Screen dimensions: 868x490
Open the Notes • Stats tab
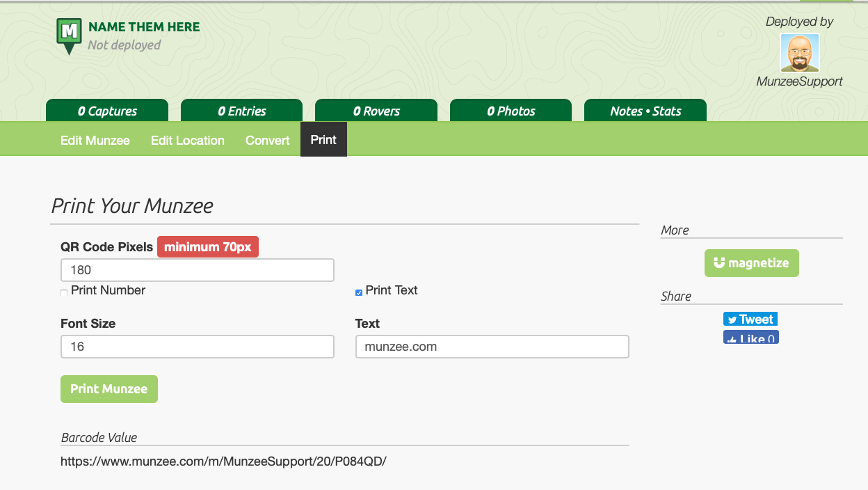click(645, 111)
